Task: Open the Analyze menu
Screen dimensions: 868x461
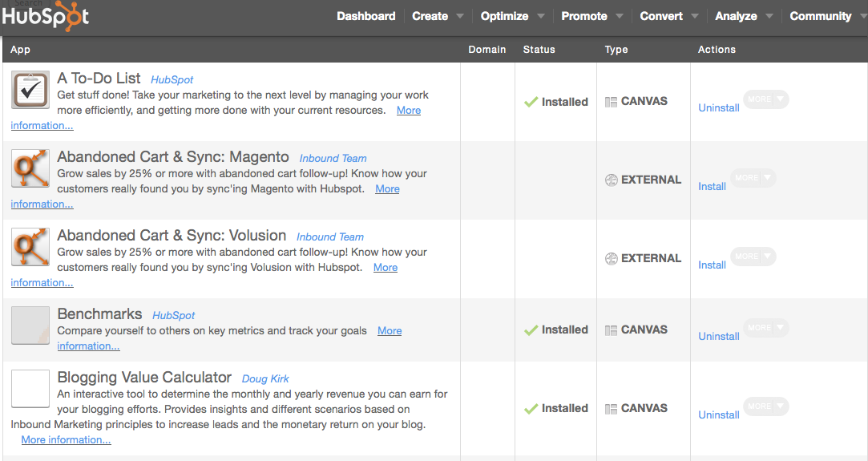Action: tap(736, 16)
